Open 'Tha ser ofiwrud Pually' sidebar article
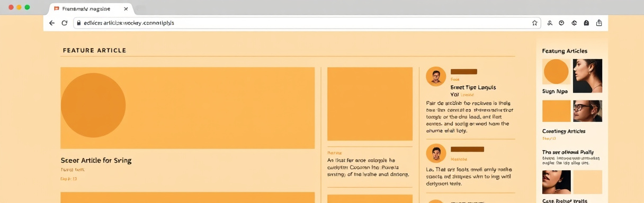The image size is (644, 203). pyautogui.click(x=568, y=152)
